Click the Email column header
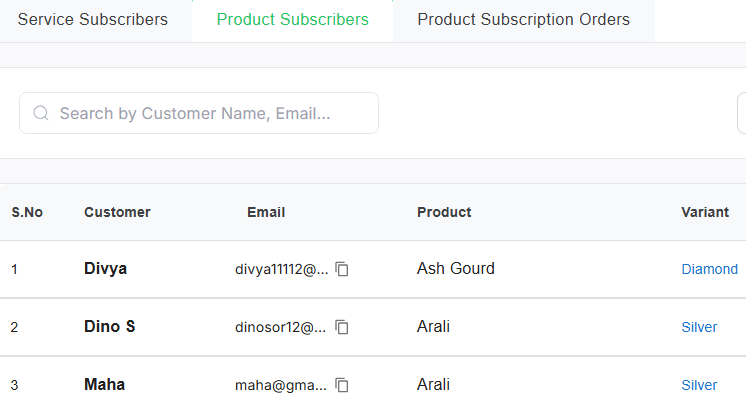Image resolution: width=746 pixels, height=408 pixels. point(266,212)
